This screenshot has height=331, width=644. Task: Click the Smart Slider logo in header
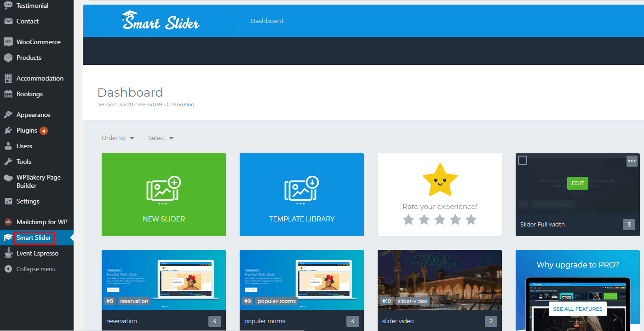pyautogui.click(x=161, y=21)
